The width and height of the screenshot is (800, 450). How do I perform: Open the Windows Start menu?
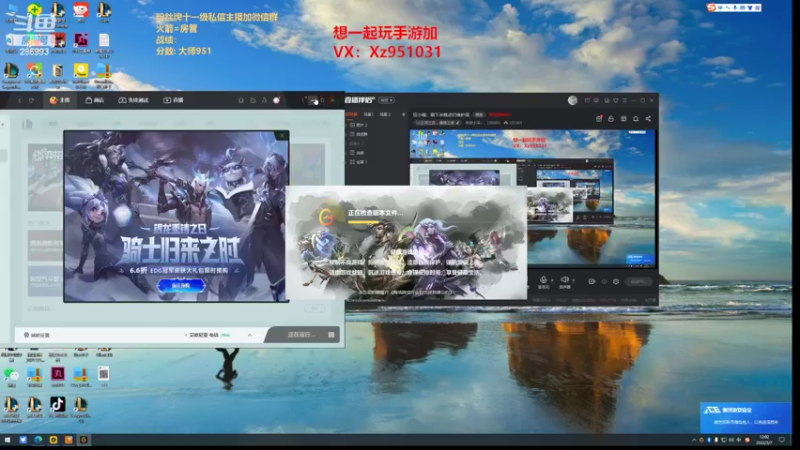point(7,440)
